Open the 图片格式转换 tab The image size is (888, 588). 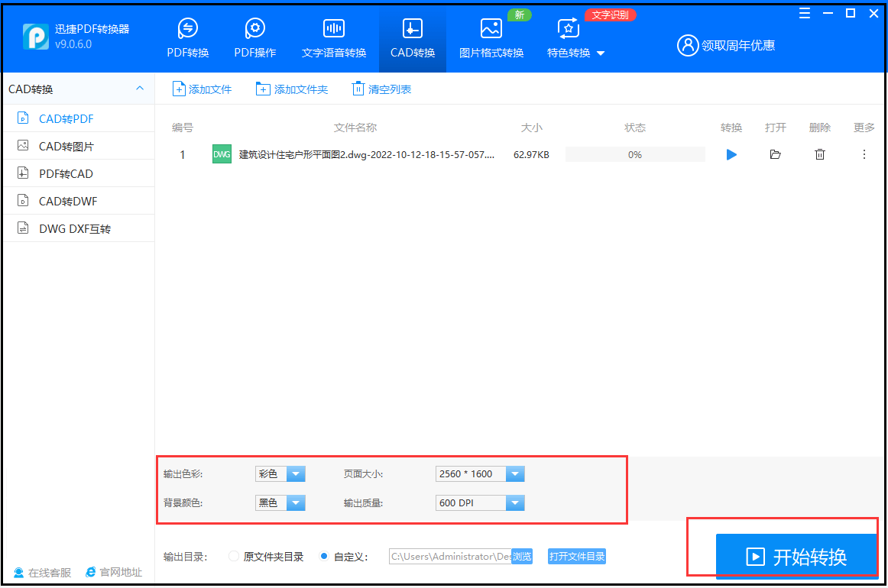(x=491, y=38)
